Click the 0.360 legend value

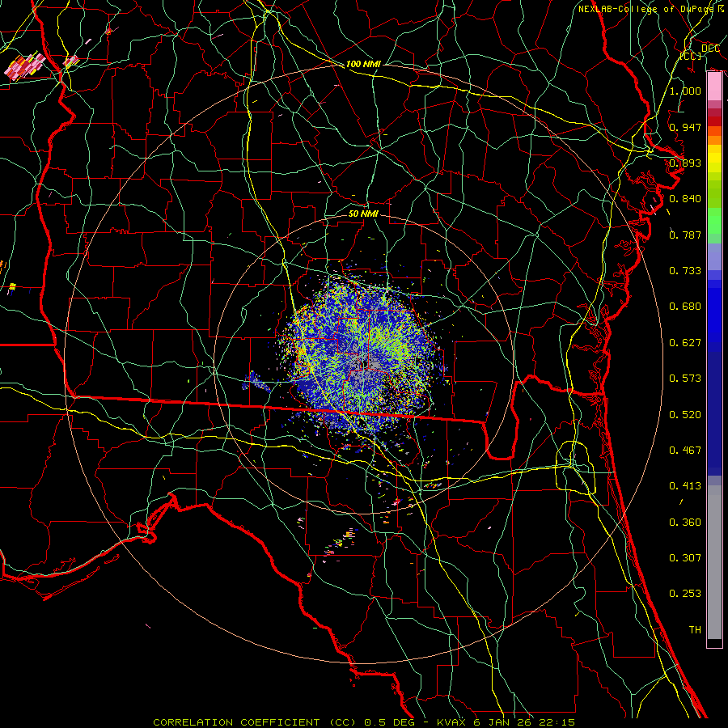[x=685, y=523]
